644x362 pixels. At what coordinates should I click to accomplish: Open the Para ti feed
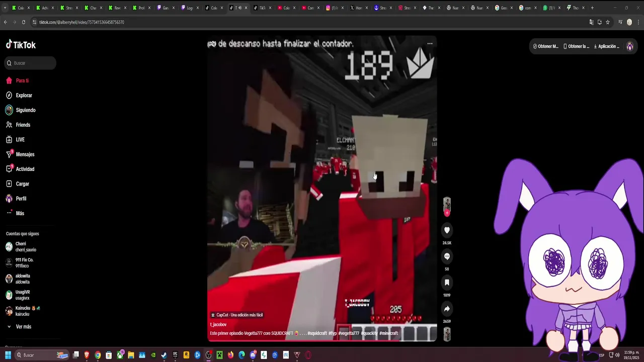point(17,80)
